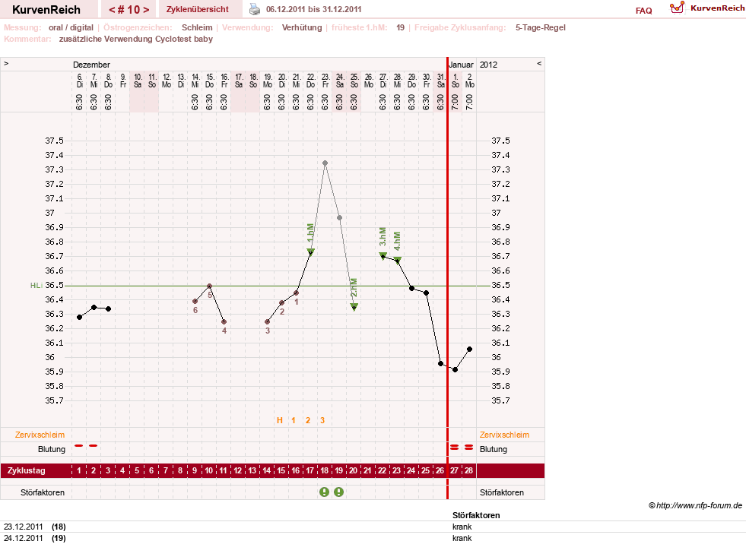Click the Störfaktor icon on cycle day 19
The image size is (746, 560).
pos(338,492)
